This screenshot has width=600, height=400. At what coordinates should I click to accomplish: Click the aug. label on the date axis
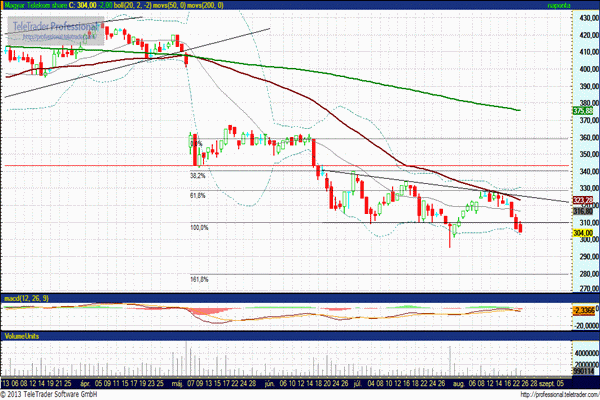tap(458, 384)
